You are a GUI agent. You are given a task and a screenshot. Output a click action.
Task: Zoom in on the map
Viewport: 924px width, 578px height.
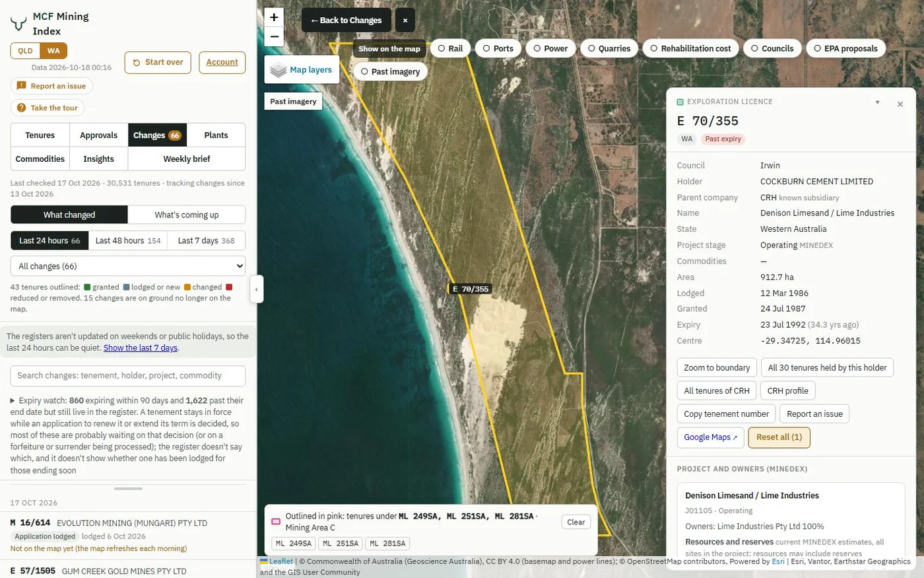coord(274,17)
